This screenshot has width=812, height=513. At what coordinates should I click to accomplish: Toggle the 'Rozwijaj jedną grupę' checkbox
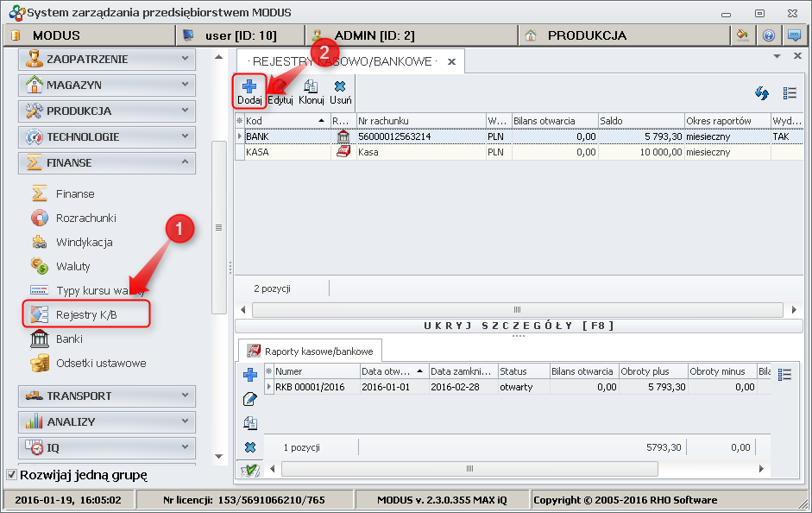pos(11,474)
